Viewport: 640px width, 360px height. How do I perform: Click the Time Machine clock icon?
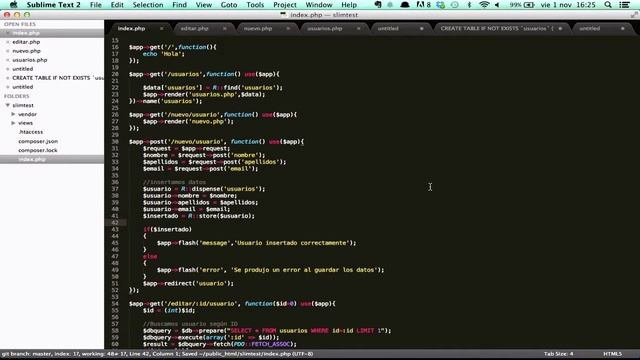(x=454, y=5)
